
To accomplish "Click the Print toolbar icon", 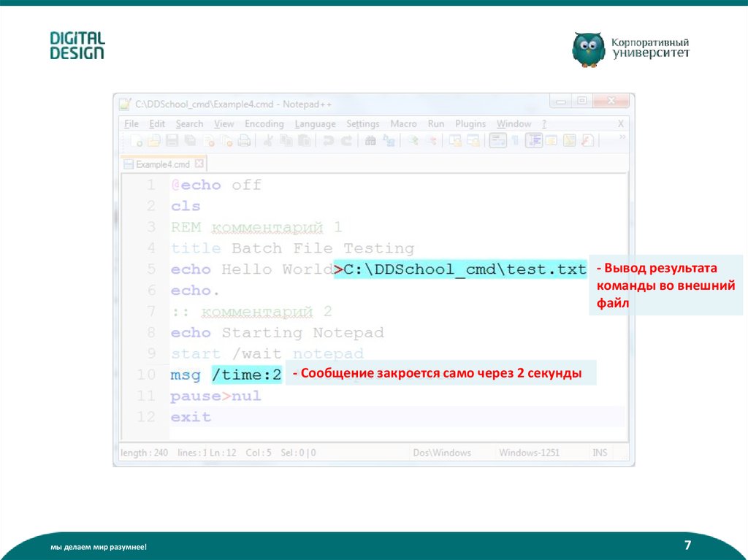I will [x=245, y=141].
